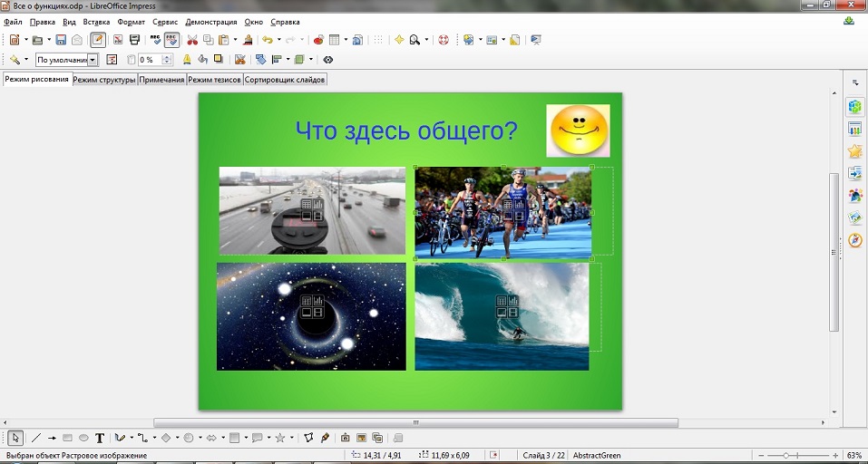Image resolution: width=868 pixels, height=464 pixels.
Task: Expand the Undo history dropdown arrow
Action: pos(279,40)
